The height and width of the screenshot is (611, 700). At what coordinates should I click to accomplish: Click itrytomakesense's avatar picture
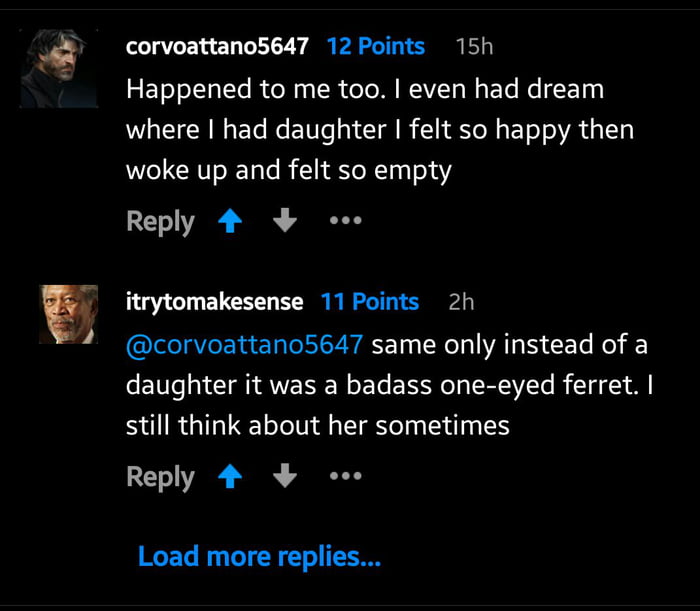coord(69,315)
